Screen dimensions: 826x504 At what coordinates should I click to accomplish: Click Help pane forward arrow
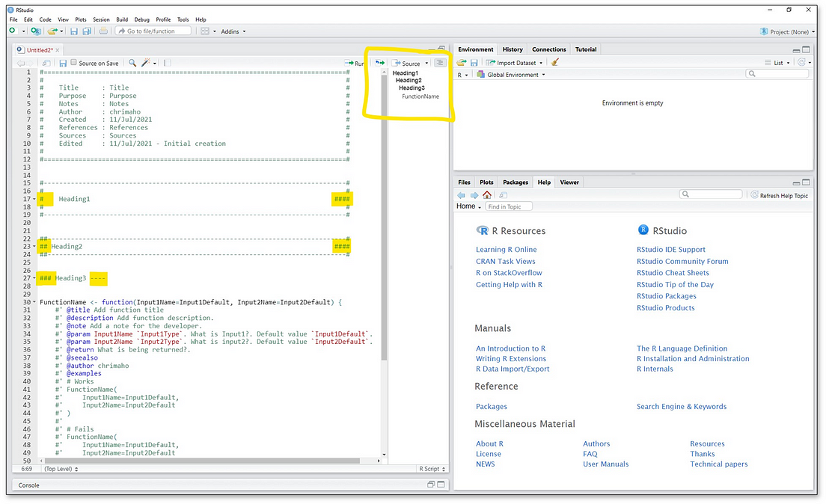(x=474, y=195)
